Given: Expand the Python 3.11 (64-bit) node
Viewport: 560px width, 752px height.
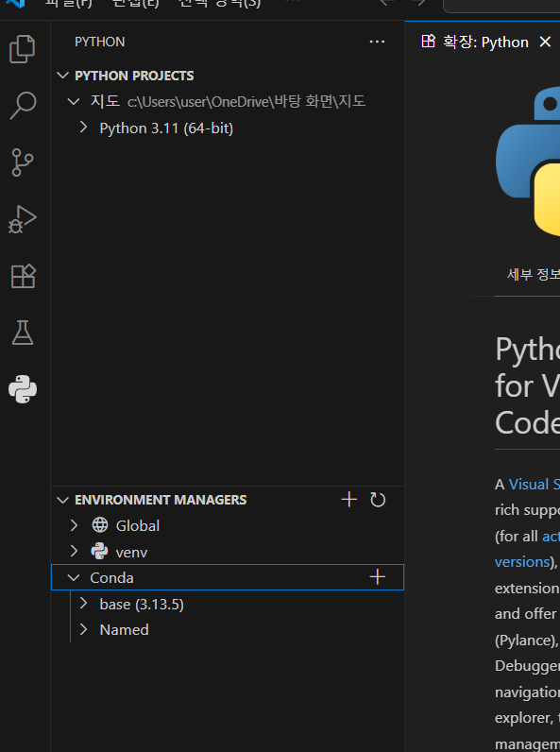Looking at the screenshot, I should tap(83, 128).
